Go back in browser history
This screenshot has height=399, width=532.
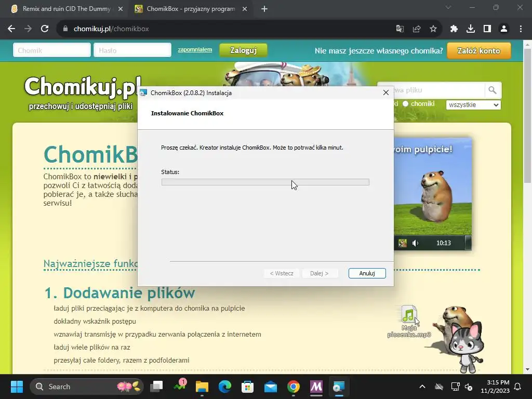click(11, 29)
